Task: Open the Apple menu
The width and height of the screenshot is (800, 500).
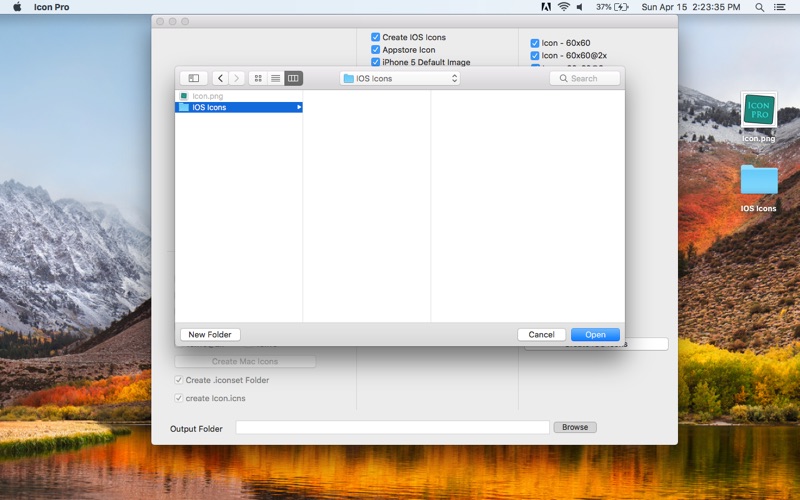Action: [x=17, y=7]
